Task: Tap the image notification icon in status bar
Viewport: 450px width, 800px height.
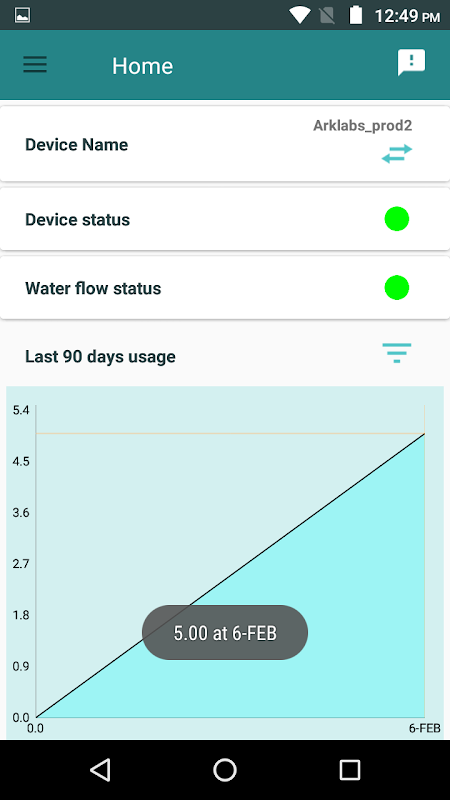Action: [22, 15]
